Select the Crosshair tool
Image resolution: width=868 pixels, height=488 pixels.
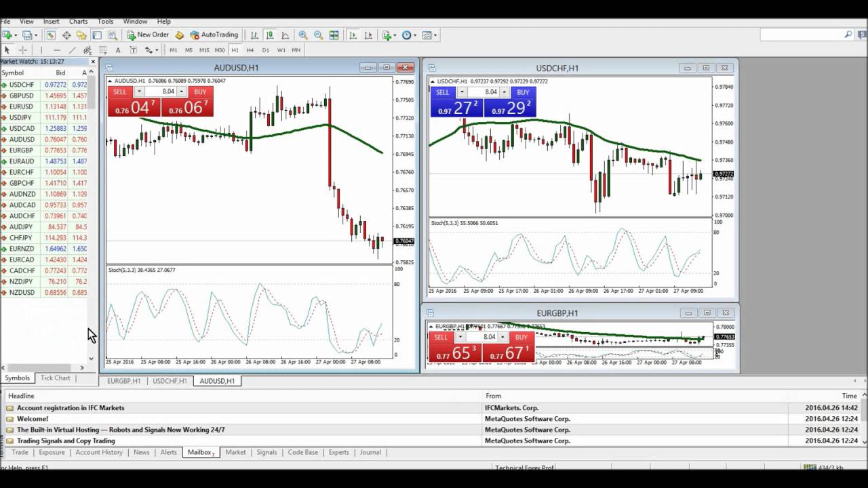pos(22,49)
